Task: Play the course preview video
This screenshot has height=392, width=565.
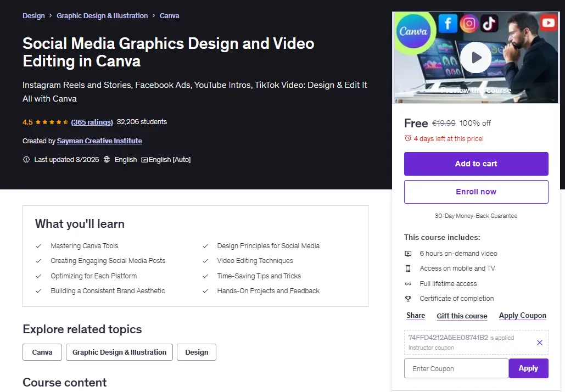Action: coord(476,58)
